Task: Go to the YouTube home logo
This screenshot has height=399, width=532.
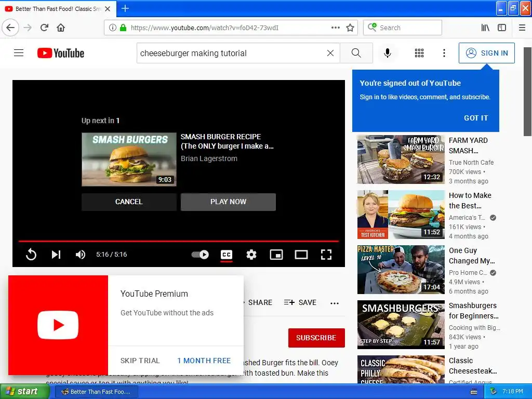Action: click(x=61, y=53)
